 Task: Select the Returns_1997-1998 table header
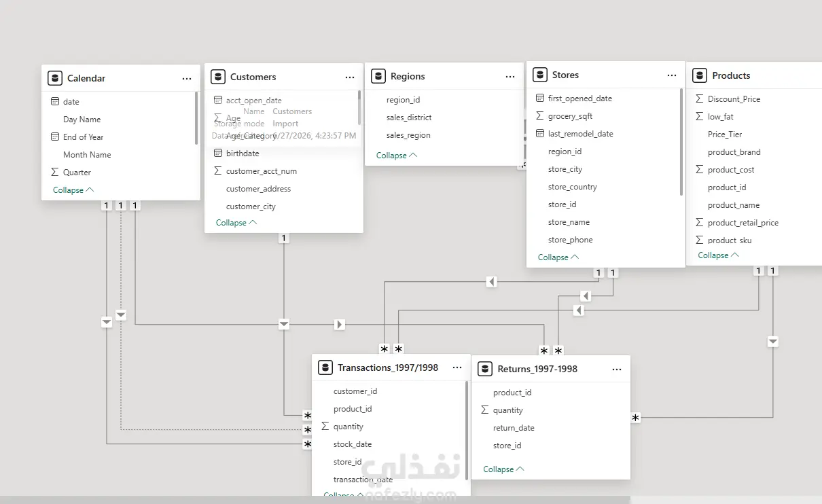[x=551, y=369]
